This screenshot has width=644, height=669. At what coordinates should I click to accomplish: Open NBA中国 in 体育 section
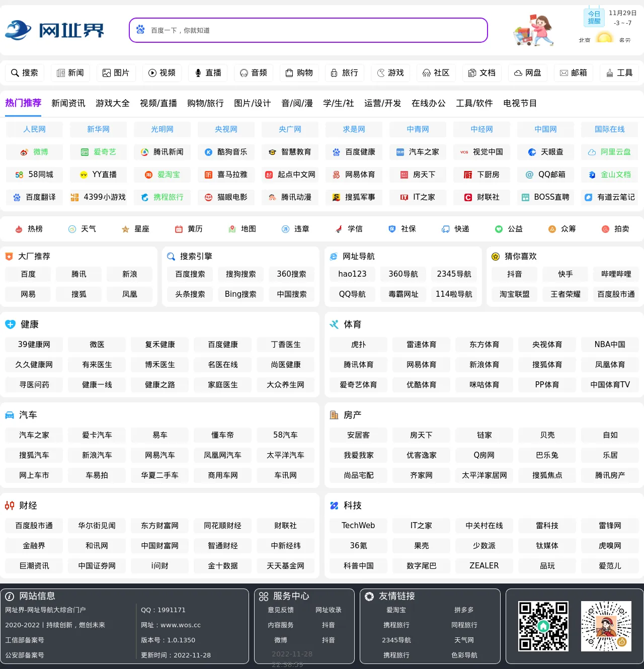[610, 345]
